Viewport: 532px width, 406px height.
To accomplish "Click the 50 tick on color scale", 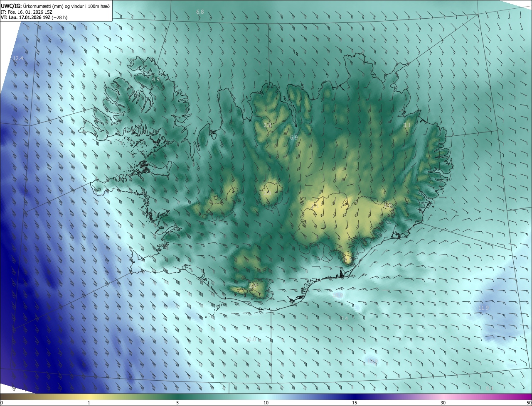I will coord(529,403).
